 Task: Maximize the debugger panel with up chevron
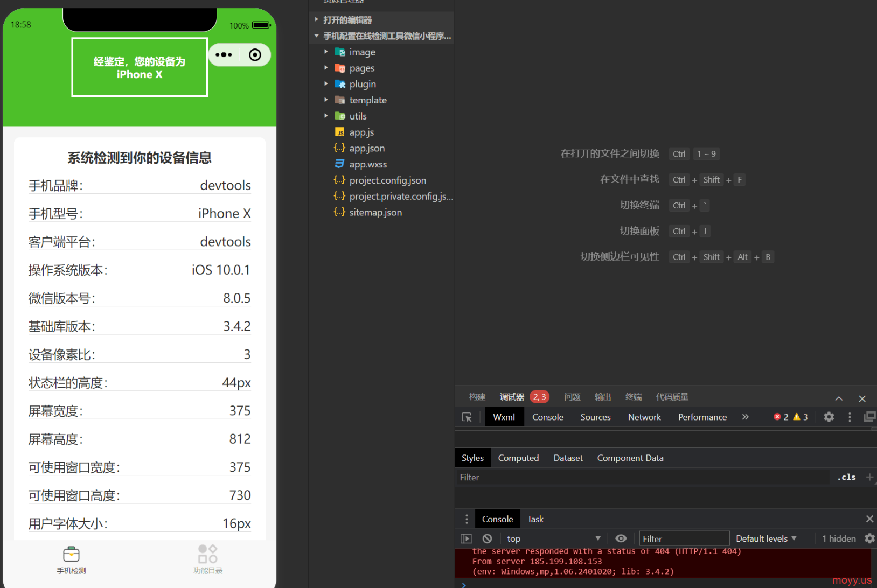click(x=839, y=398)
